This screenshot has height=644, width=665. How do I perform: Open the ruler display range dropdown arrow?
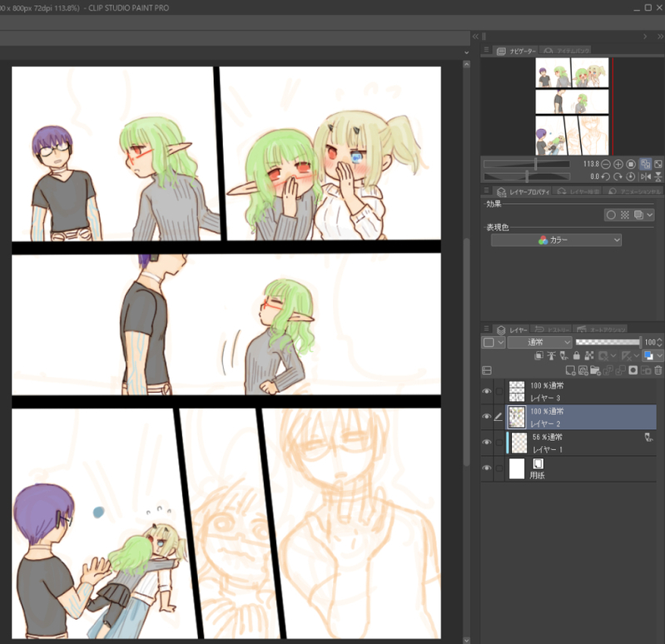(636, 356)
